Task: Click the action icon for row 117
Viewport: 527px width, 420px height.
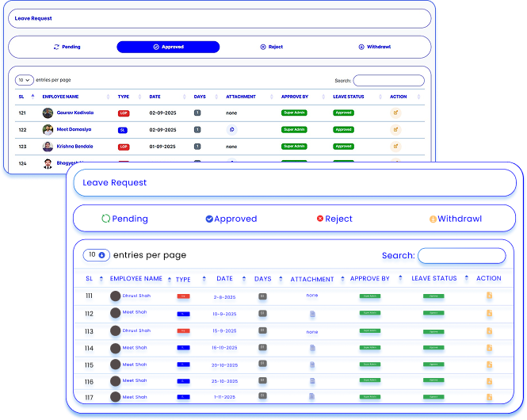Action: point(489,396)
